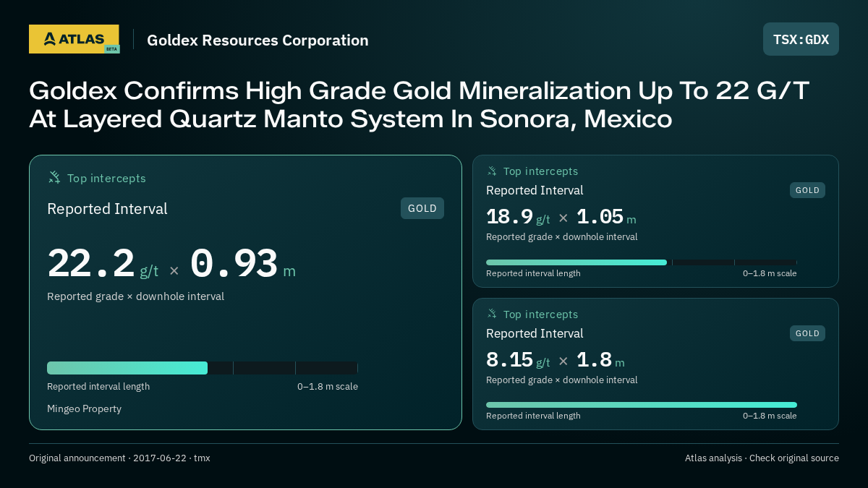Click the GOLD tag in the 8.15 g/t card

coord(807,333)
